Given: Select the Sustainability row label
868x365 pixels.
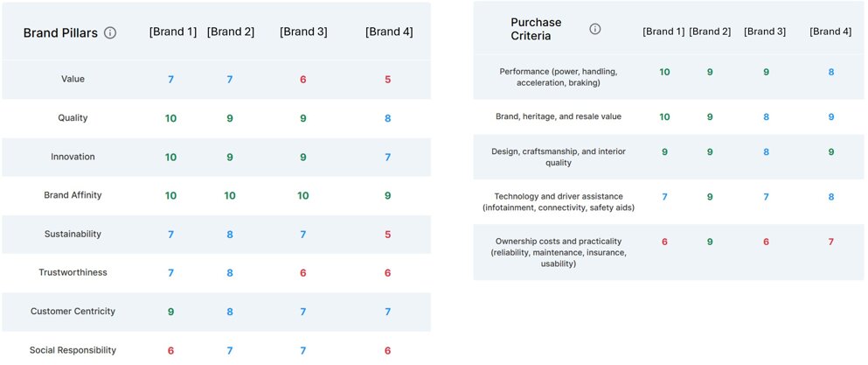Looking at the screenshot, I should click(73, 235).
